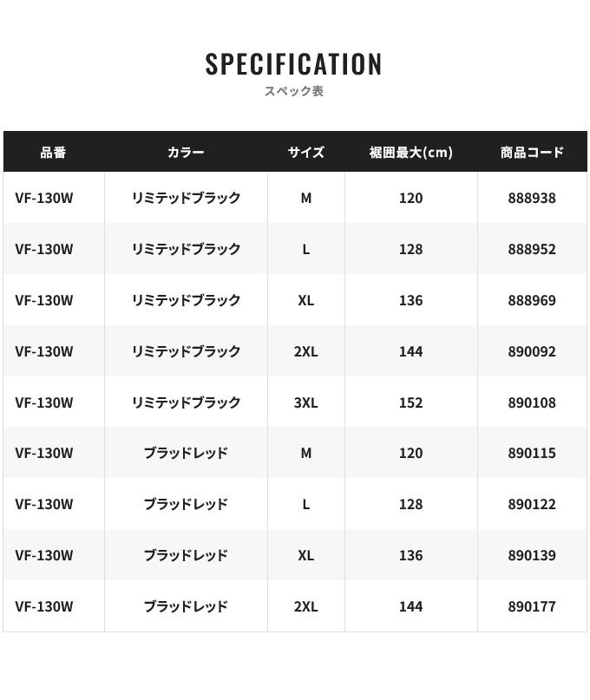Viewport: 590px width, 700px height.
Task: Select product code 888952
Action: (532, 249)
